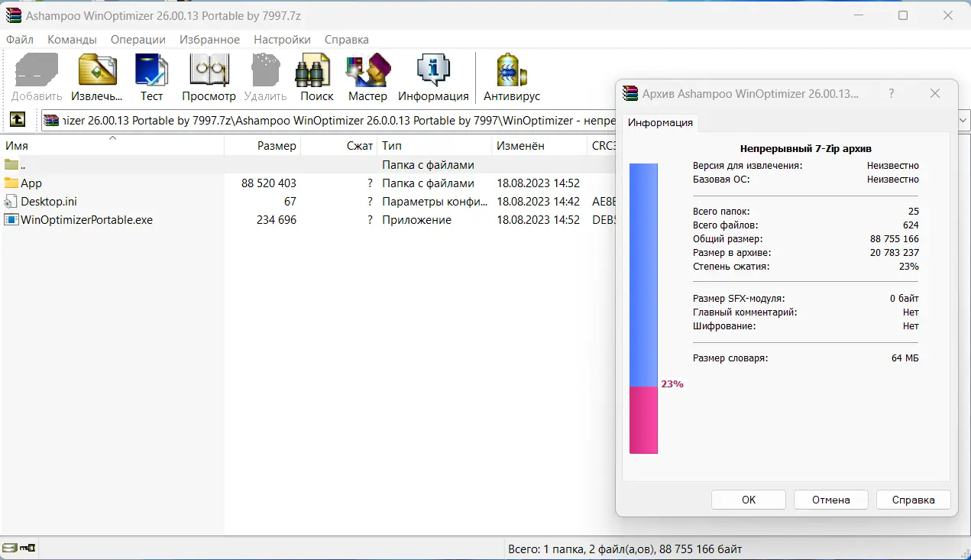Screen dimensions: 971x560
Task: Select the WinOptimizerPortable.exe file name
Action: pos(87,220)
